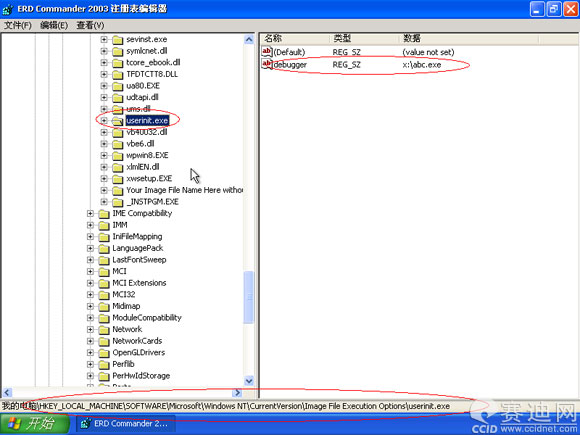
Task: Click the ERD Commander title bar app icon
Action: (x=8, y=9)
